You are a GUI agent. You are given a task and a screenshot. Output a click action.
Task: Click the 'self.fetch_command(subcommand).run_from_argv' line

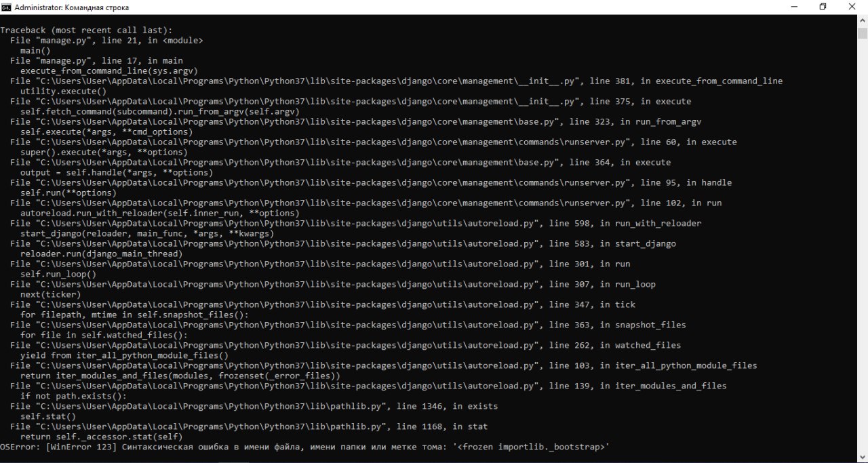(x=160, y=112)
